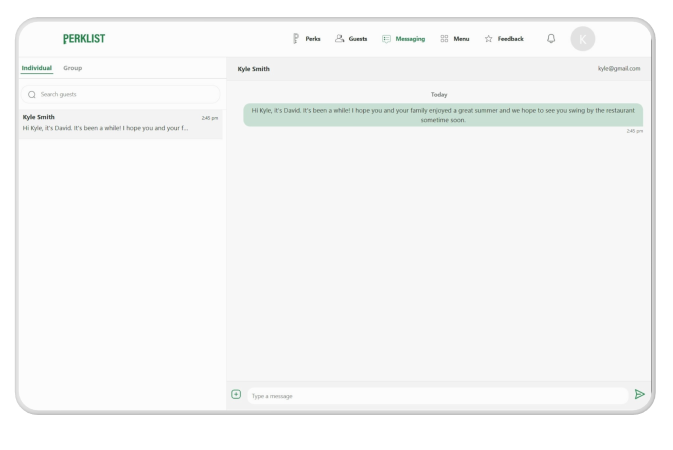Select the Individual tab
Image resolution: width=673 pixels, height=450 pixels.
pos(37,68)
